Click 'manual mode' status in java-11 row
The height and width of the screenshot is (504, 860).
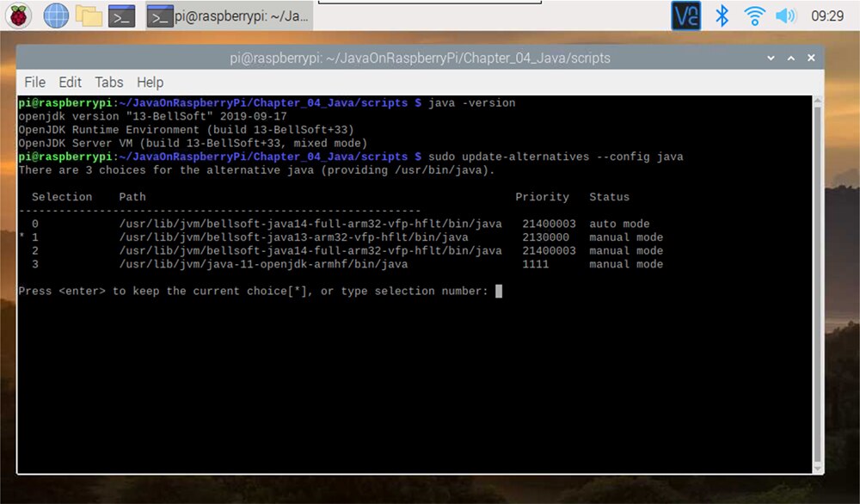coord(626,264)
